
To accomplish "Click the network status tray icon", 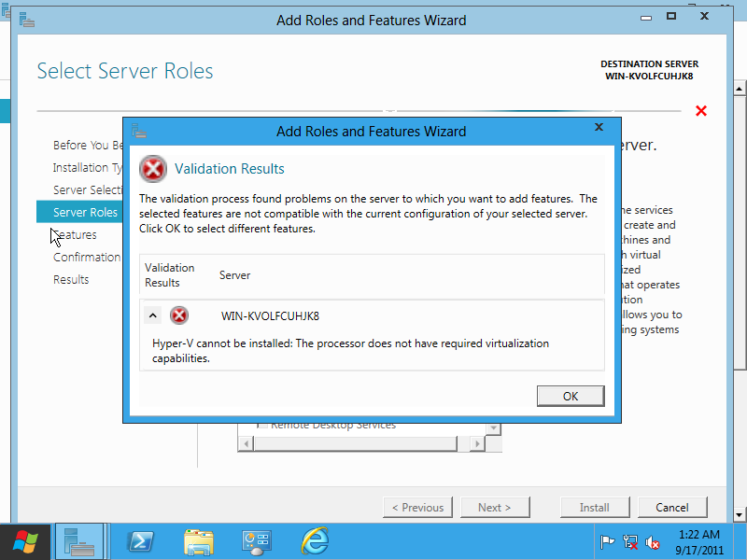I will pyautogui.click(x=630, y=541).
